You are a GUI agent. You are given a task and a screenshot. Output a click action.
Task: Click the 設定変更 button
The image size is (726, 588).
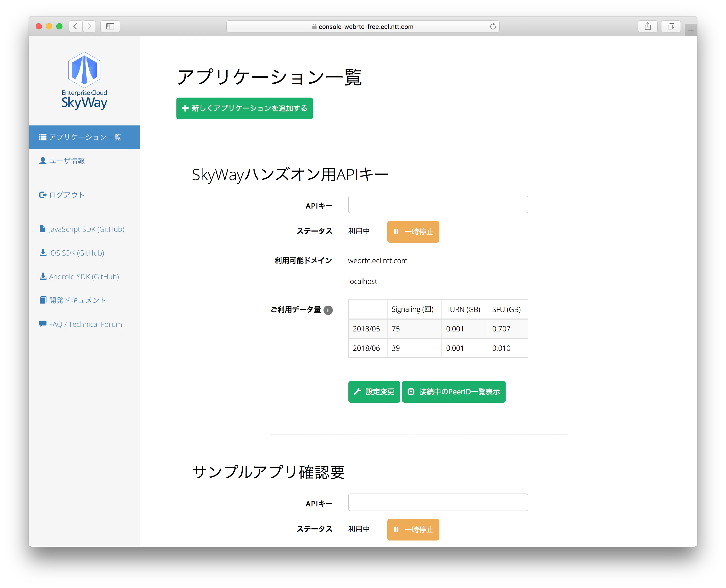[x=374, y=392]
